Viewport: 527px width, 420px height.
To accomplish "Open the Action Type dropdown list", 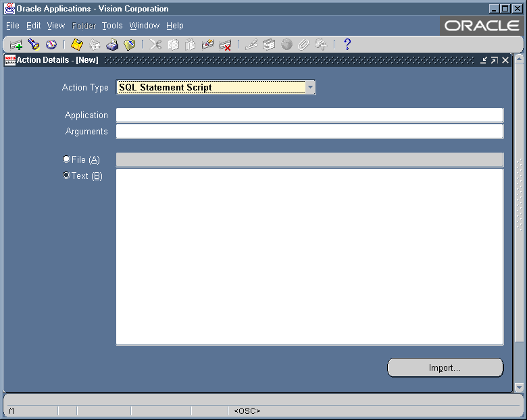I will [310, 87].
